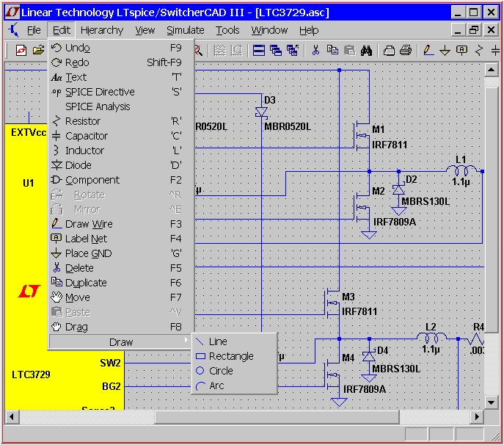Viewport: 504px width, 445px height.
Task: Click the Copy toolbar icon
Action: (332, 50)
